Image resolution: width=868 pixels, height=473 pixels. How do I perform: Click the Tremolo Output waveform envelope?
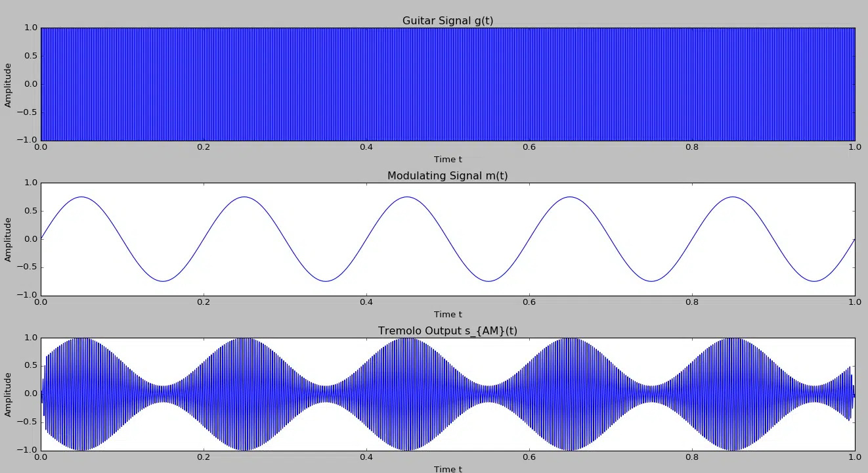448,394
